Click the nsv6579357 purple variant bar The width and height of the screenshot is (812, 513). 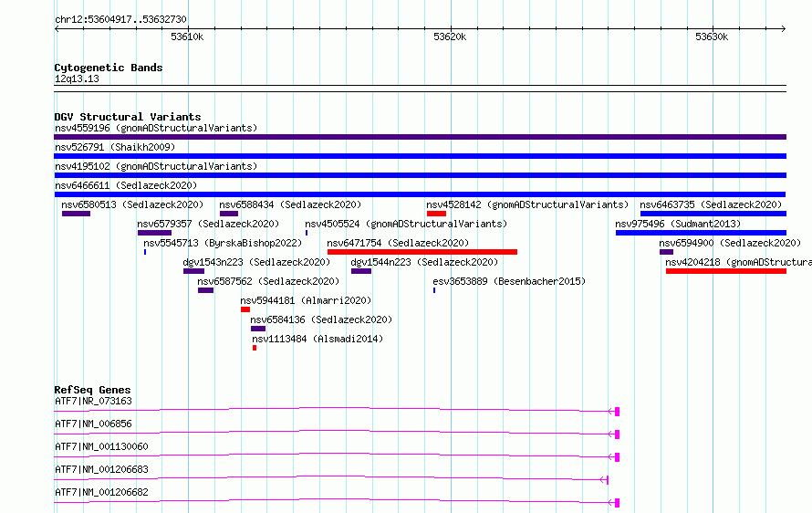pos(154,233)
